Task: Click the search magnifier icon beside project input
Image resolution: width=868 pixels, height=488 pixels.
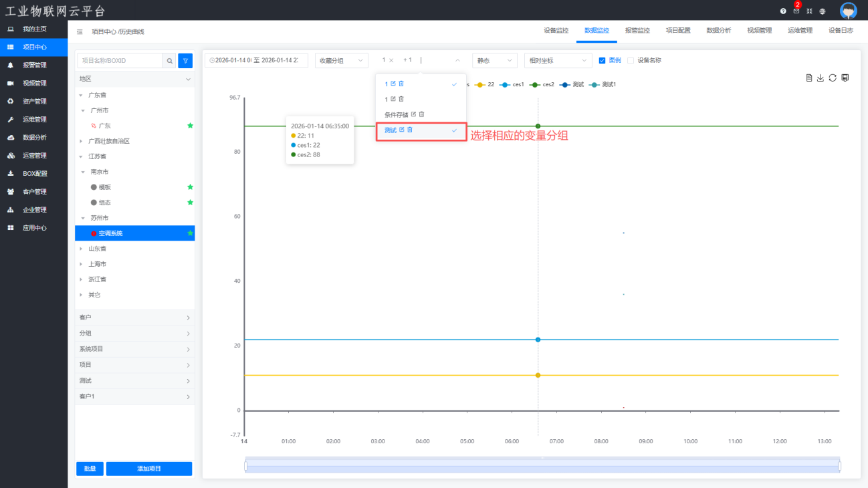Action: (170, 61)
